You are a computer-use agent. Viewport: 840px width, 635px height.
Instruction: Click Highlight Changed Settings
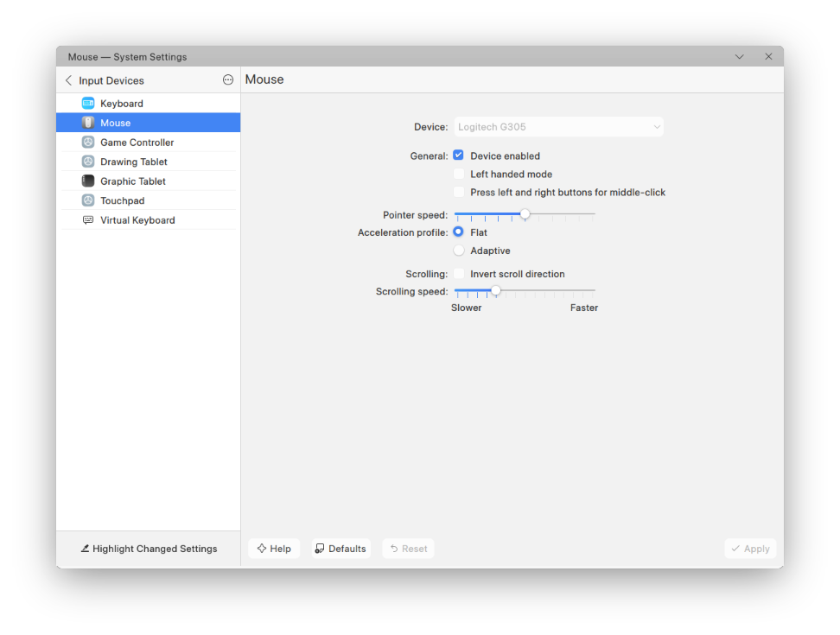coord(149,549)
